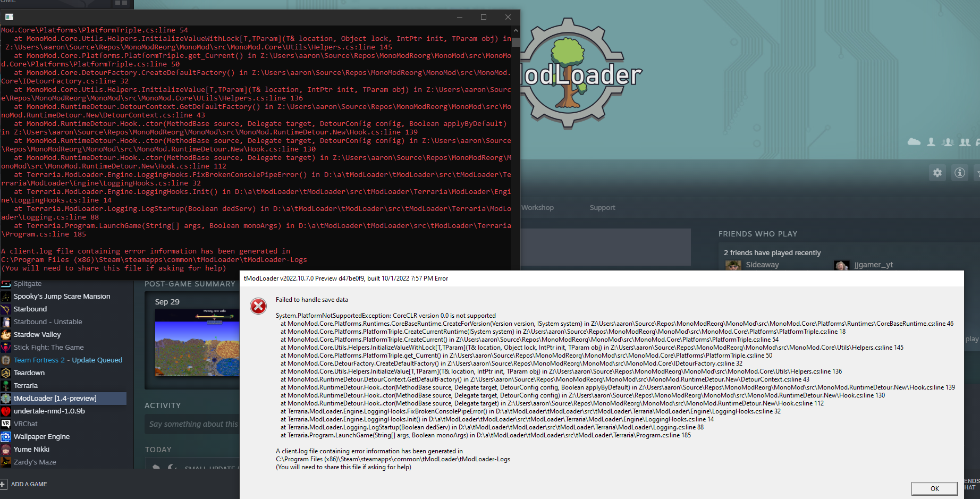Open the Support tab
The image size is (980, 499).
(x=602, y=208)
